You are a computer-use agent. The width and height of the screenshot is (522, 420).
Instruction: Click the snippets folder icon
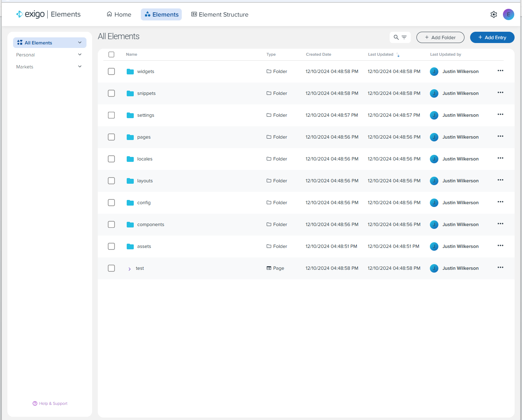[130, 93]
